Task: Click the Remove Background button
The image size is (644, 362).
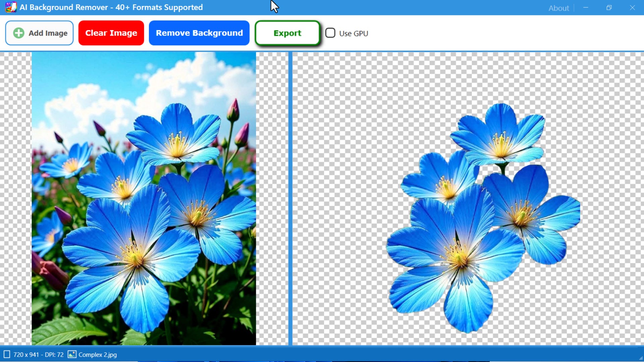Action: 199,33
